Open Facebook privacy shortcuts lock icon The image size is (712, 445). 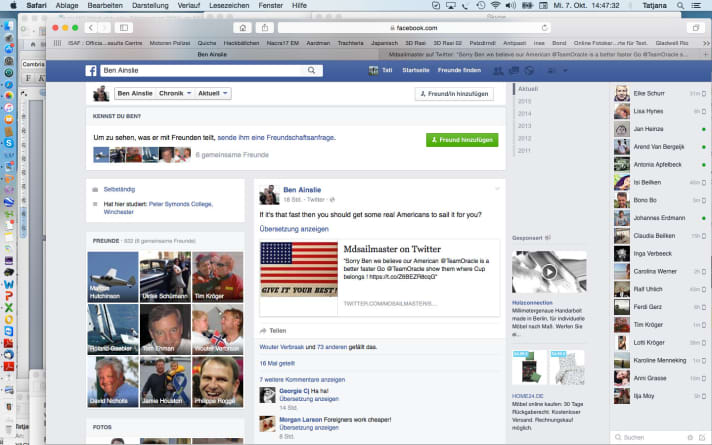[x=551, y=70]
